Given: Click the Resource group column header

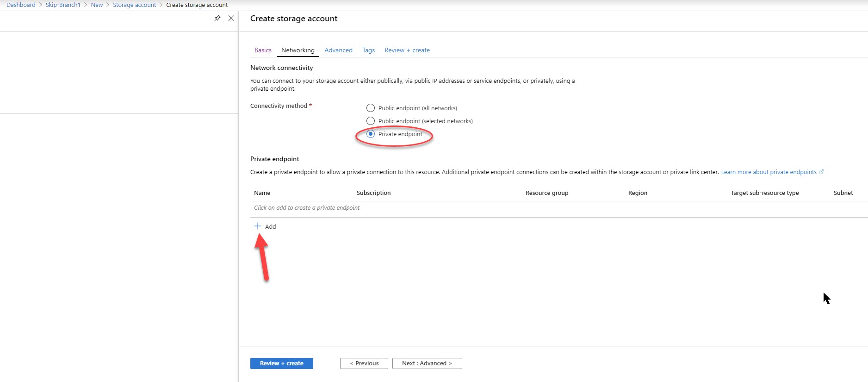Looking at the screenshot, I should coord(547,193).
